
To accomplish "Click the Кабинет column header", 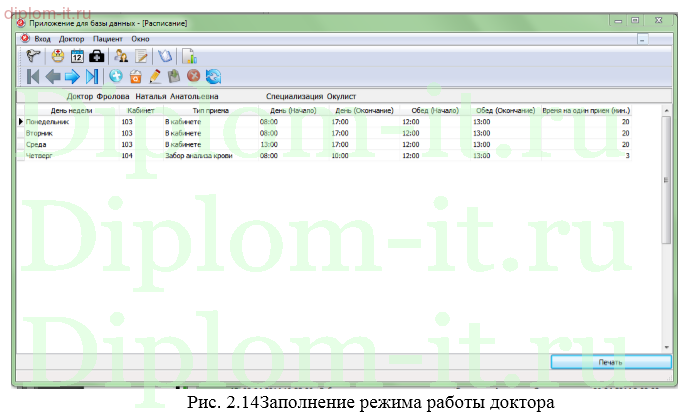I will (141, 111).
